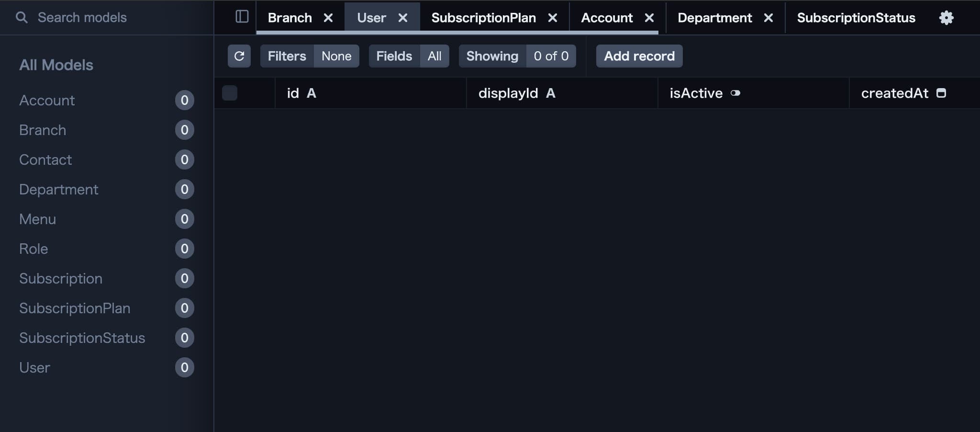The image size is (980, 432).
Task: Focus the Search models field
Action: [x=106, y=17]
